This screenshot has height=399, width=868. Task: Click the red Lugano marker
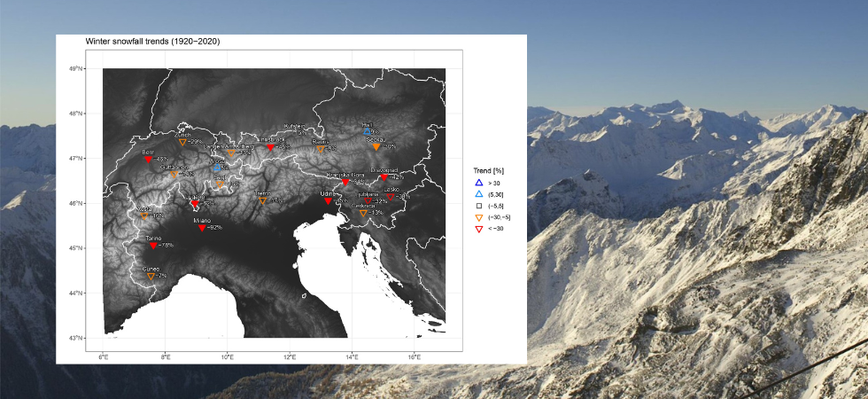195,204
